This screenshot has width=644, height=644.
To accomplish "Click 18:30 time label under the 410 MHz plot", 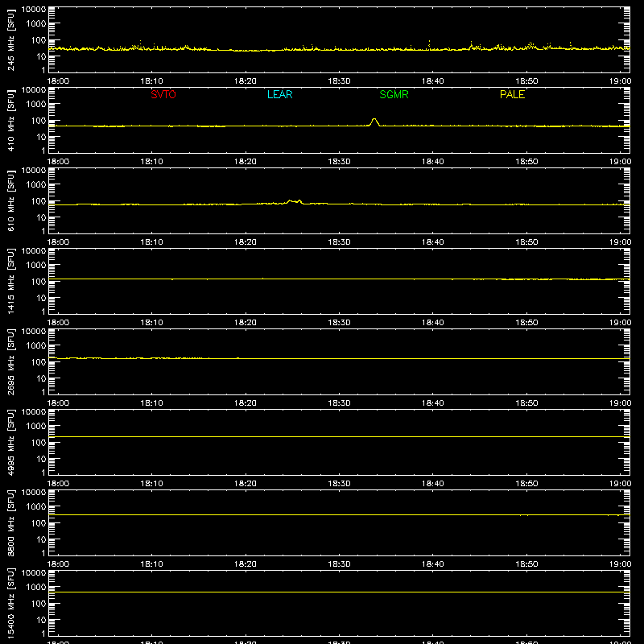I will pos(339,162).
